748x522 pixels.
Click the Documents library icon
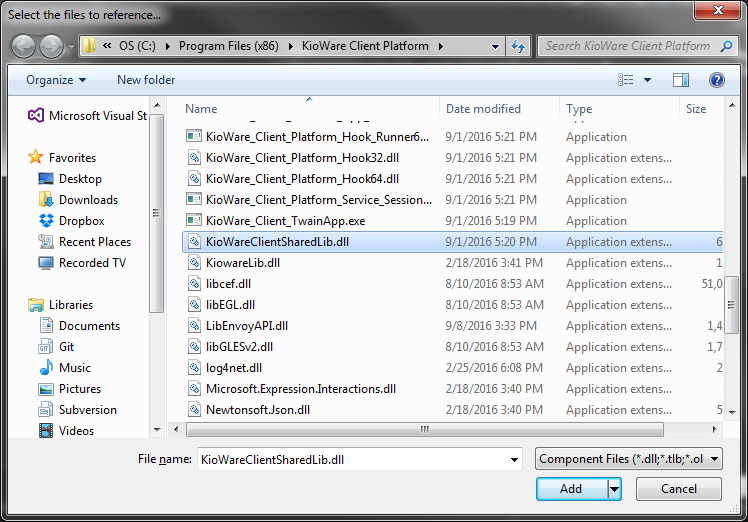[x=46, y=325]
